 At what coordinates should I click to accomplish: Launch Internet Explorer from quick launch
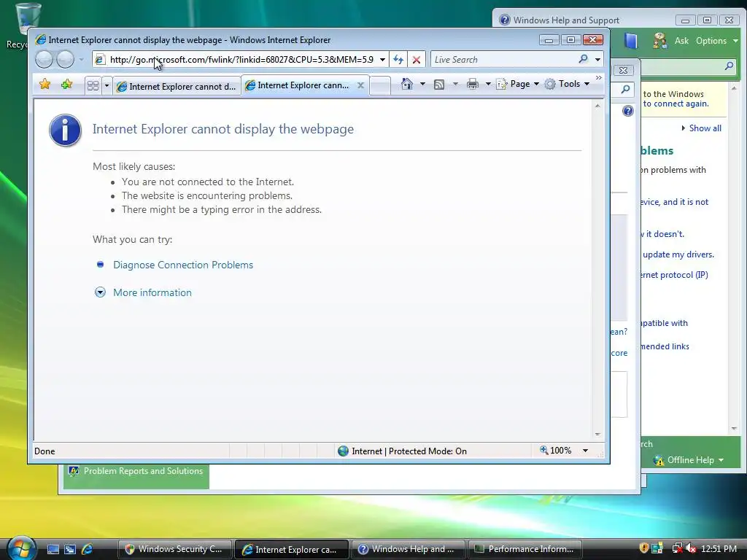(88, 550)
